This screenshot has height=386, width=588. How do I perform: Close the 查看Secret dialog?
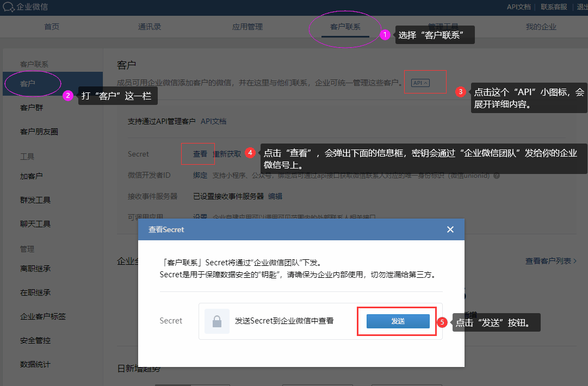click(x=450, y=229)
